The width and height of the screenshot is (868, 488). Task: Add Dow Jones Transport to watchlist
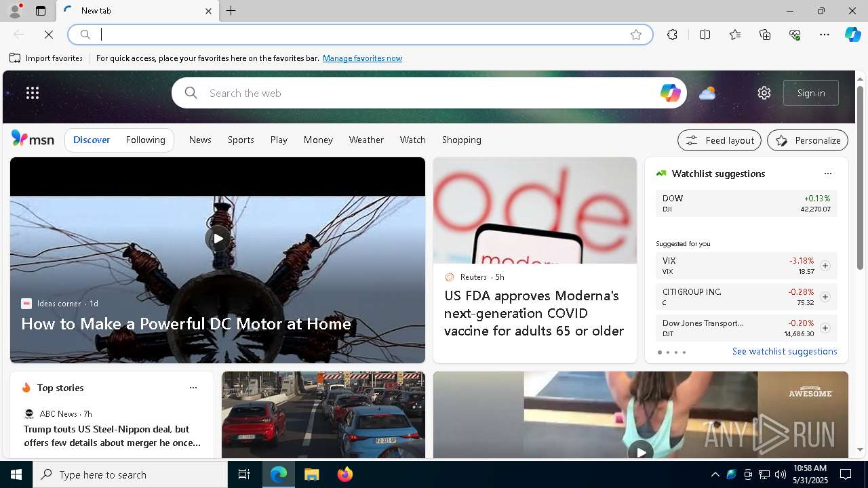(x=825, y=328)
